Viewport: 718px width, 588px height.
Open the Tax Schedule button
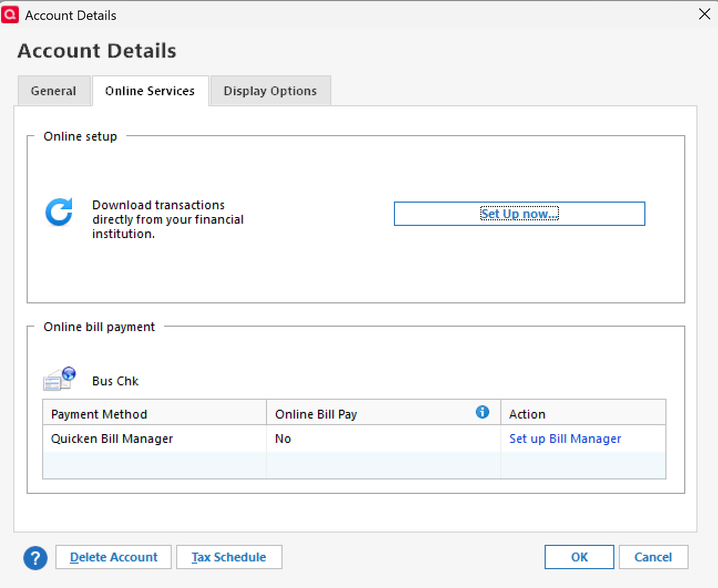coord(229,557)
